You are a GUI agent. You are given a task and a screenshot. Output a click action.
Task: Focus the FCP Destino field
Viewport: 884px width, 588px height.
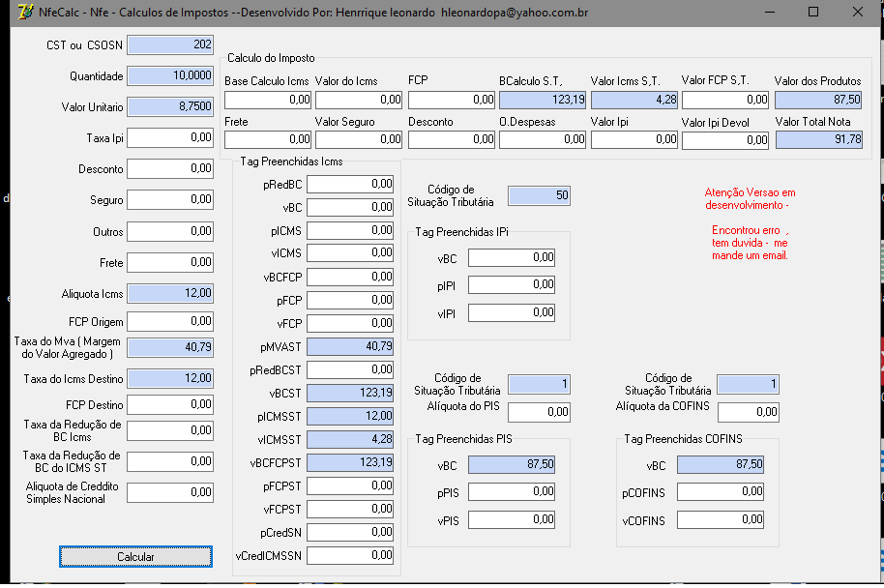coord(170,405)
